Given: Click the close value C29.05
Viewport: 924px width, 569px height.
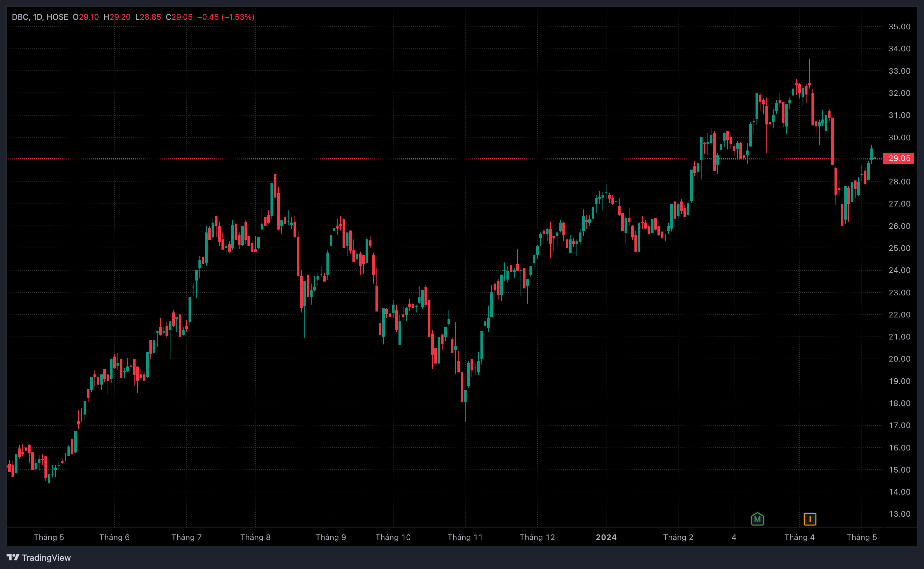Looking at the screenshot, I should pos(179,17).
